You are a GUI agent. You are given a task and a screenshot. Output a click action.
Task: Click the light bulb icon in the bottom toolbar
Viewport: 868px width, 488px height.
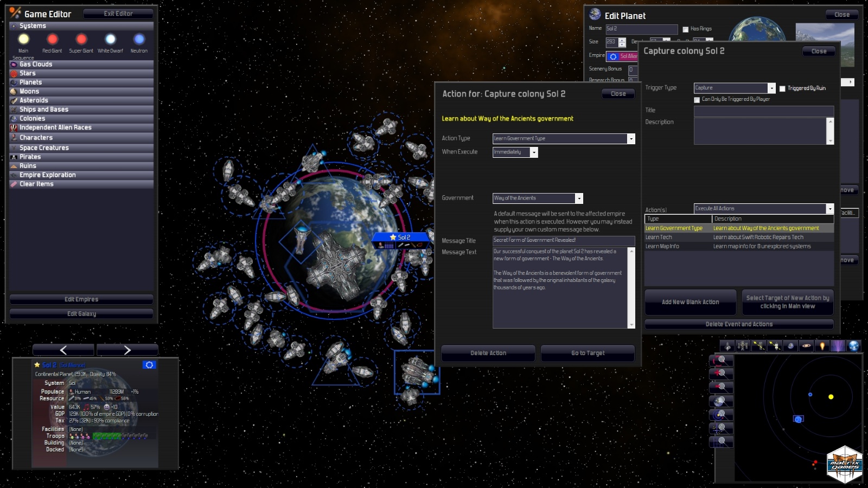point(822,347)
